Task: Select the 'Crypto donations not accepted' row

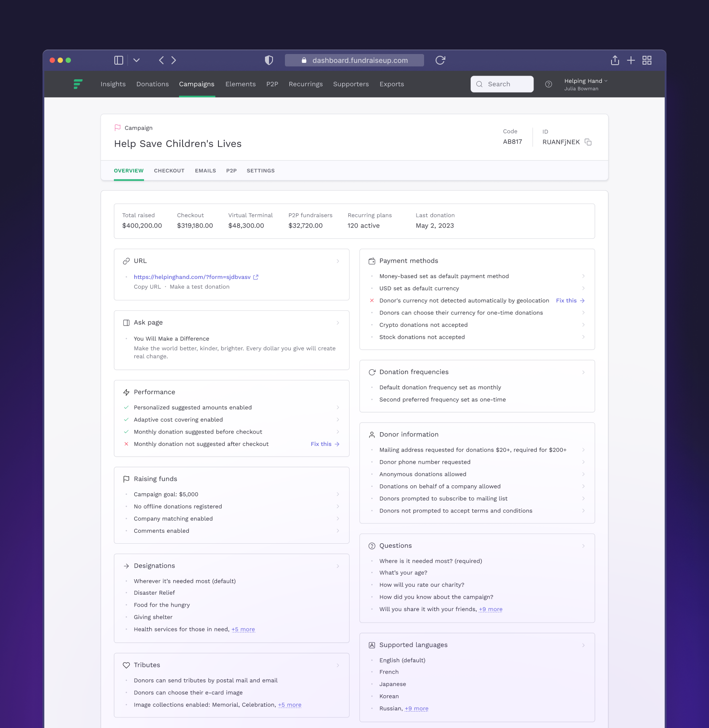Action: click(x=477, y=325)
